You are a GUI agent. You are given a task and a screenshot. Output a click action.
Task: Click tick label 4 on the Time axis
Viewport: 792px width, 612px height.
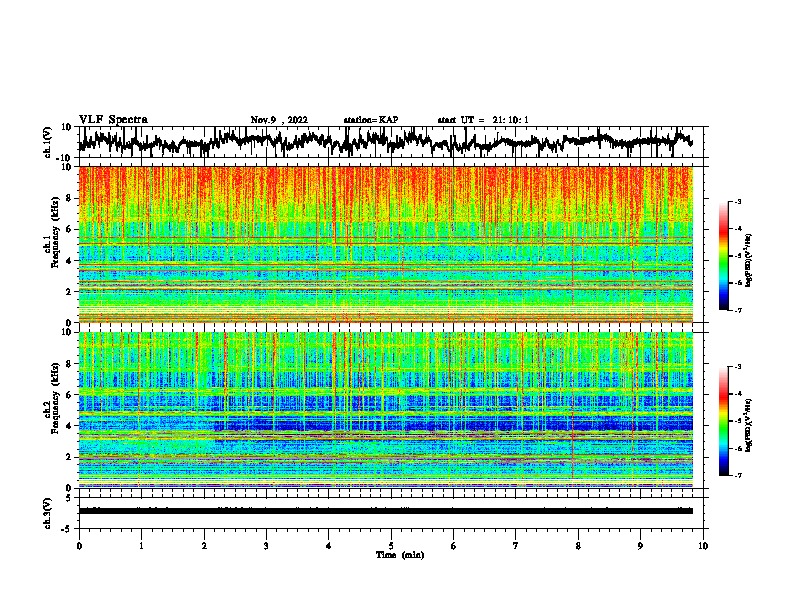coord(329,546)
